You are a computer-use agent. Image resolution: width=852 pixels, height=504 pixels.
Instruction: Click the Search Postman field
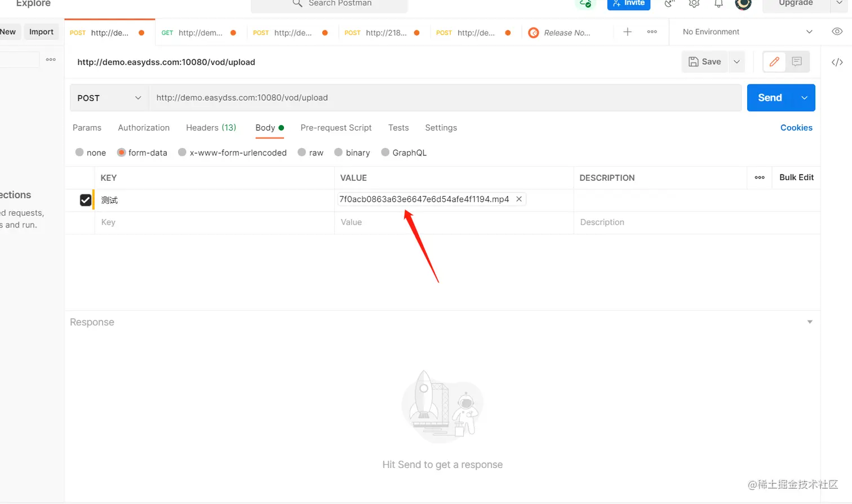point(330,3)
